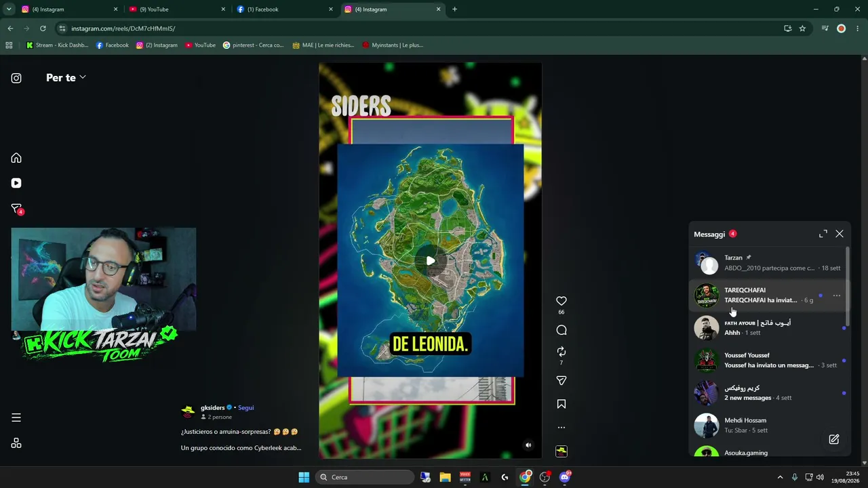Open the gksiders profile link

(212, 408)
